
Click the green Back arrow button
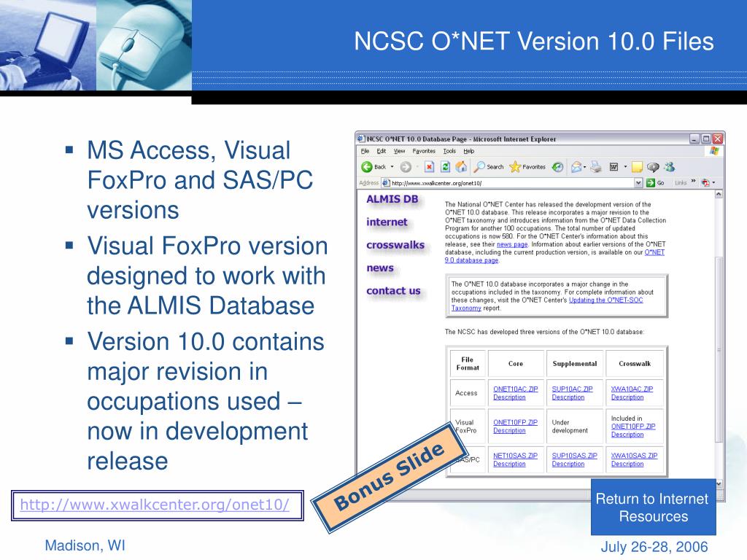coord(367,167)
